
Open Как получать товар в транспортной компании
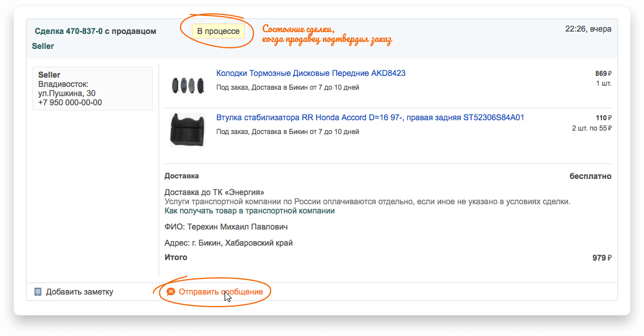(x=249, y=211)
